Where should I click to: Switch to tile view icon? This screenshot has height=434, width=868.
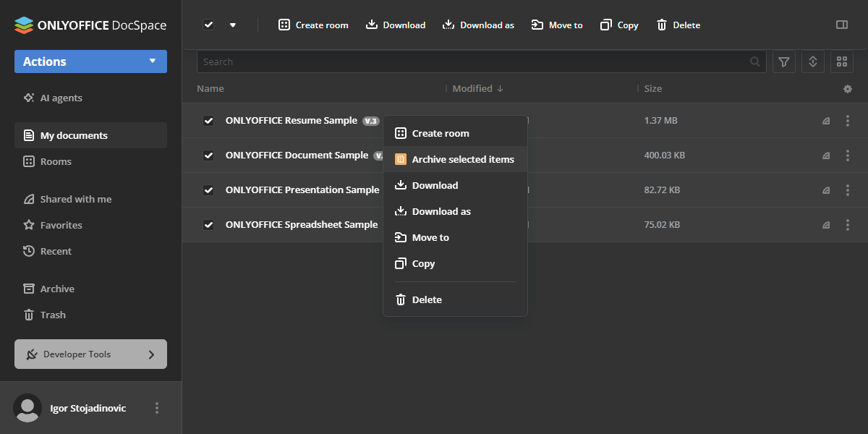click(x=842, y=61)
